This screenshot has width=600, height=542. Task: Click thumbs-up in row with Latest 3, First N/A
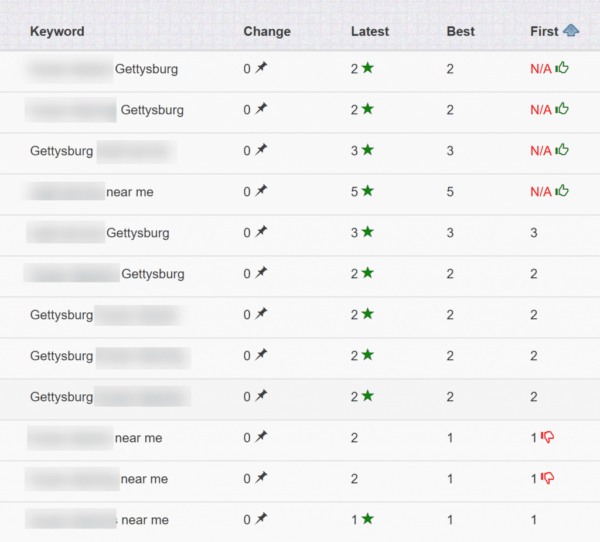(x=562, y=150)
